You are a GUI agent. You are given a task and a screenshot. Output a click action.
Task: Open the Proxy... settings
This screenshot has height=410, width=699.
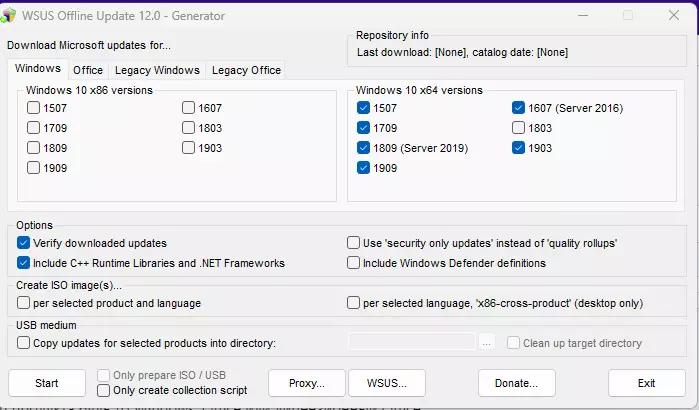(x=307, y=383)
